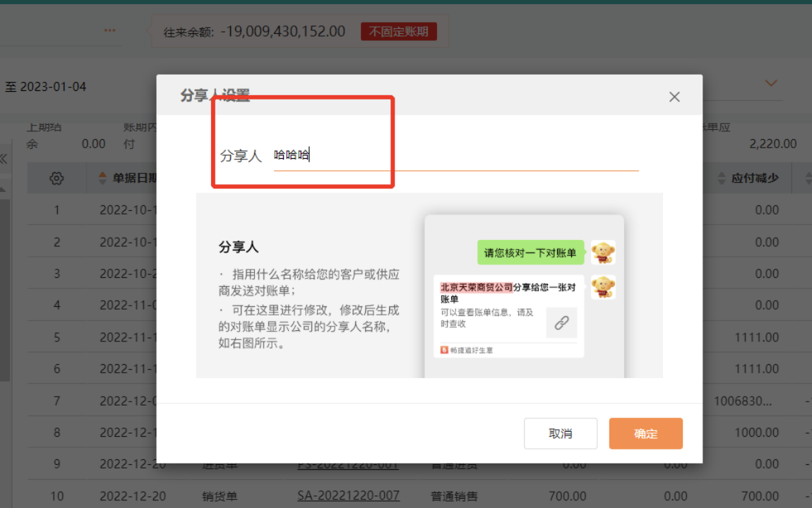This screenshot has width=812, height=508.
Task: Click row number 5 in table
Action: click(x=56, y=337)
